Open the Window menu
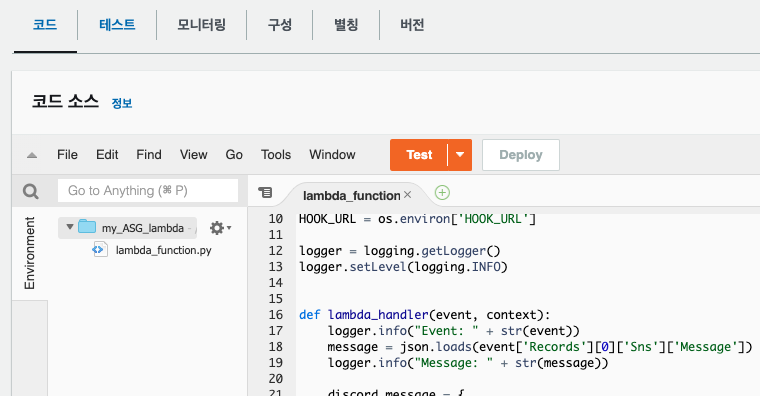 (332, 155)
